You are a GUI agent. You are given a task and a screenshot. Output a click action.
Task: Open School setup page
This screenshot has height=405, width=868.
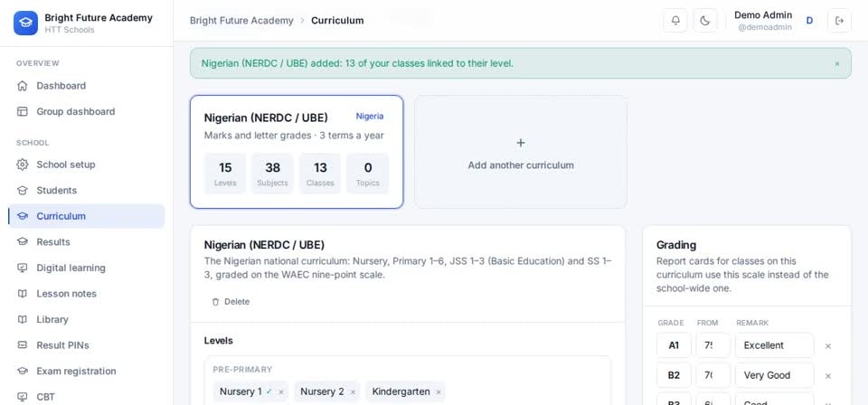coord(87,165)
